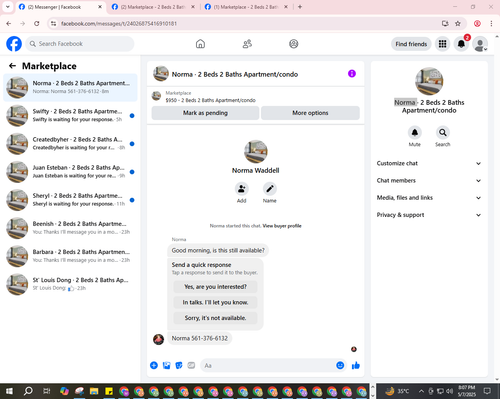The image size is (500, 399).
Task: Open Norma conversation in the list
Action: (70, 87)
